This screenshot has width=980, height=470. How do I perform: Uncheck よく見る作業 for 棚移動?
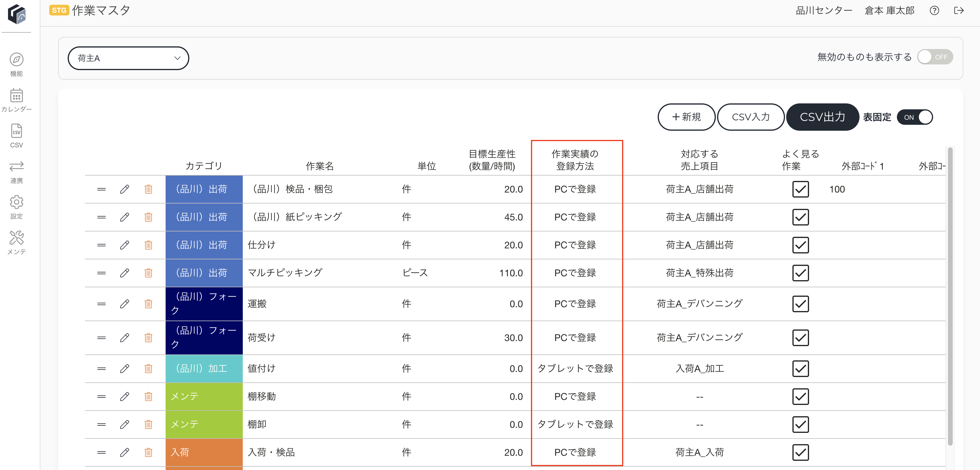pyautogui.click(x=800, y=397)
